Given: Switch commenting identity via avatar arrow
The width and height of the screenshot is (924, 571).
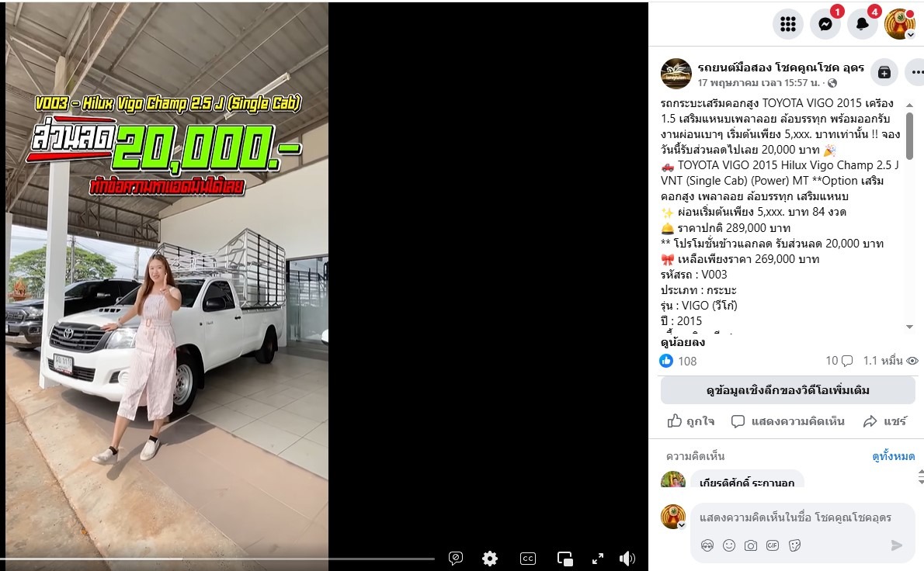Looking at the screenshot, I should (681, 525).
